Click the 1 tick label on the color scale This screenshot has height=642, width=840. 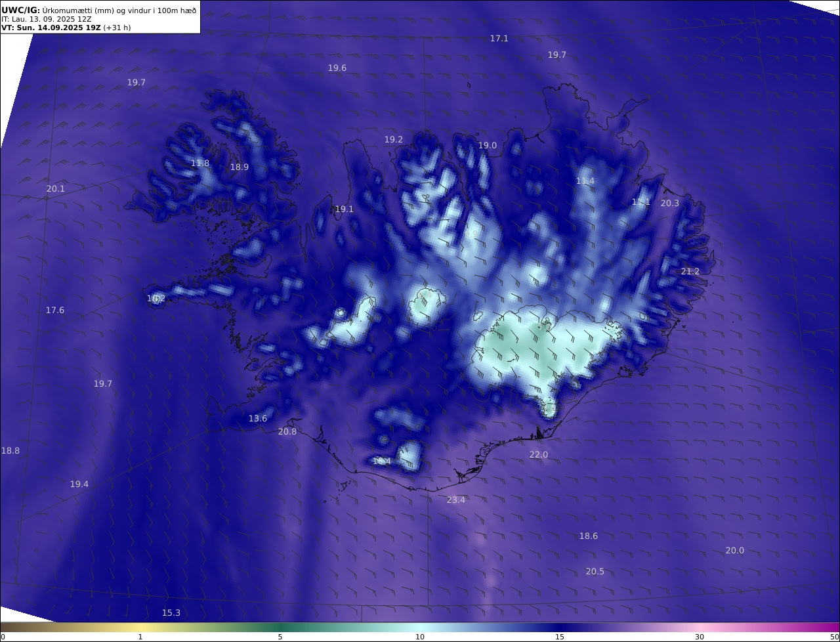click(x=140, y=637)
